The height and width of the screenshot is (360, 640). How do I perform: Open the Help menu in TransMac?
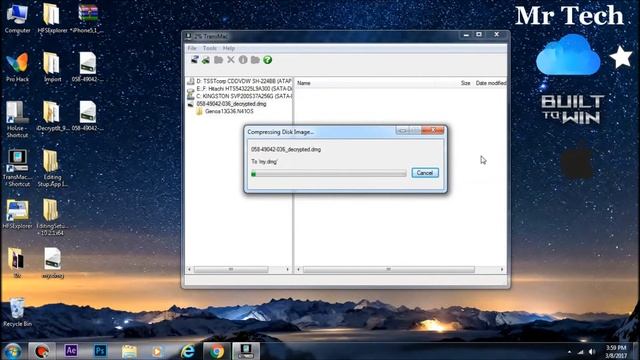click(x=229, y=48)
